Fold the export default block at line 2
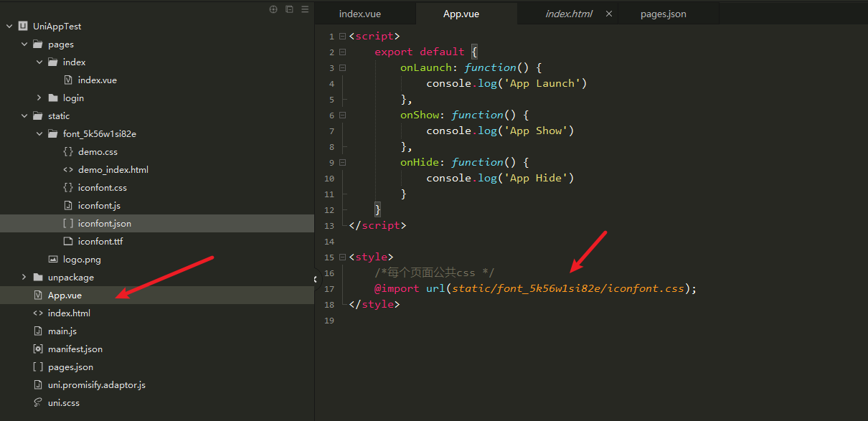868x421 pixels. [343, 52]
